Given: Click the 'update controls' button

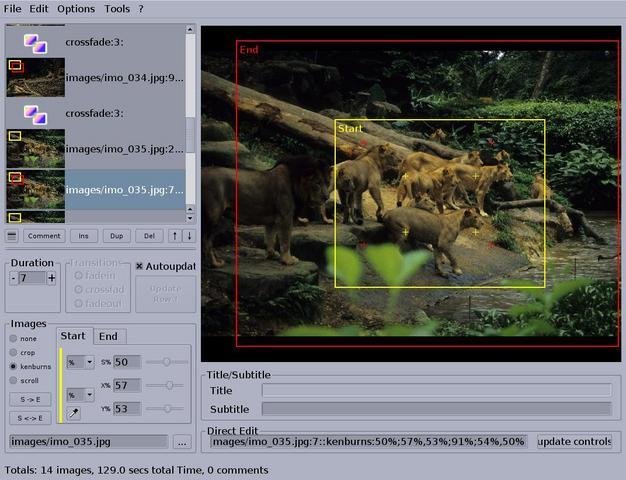Looking at the screenshot, I should pos(573,441).
